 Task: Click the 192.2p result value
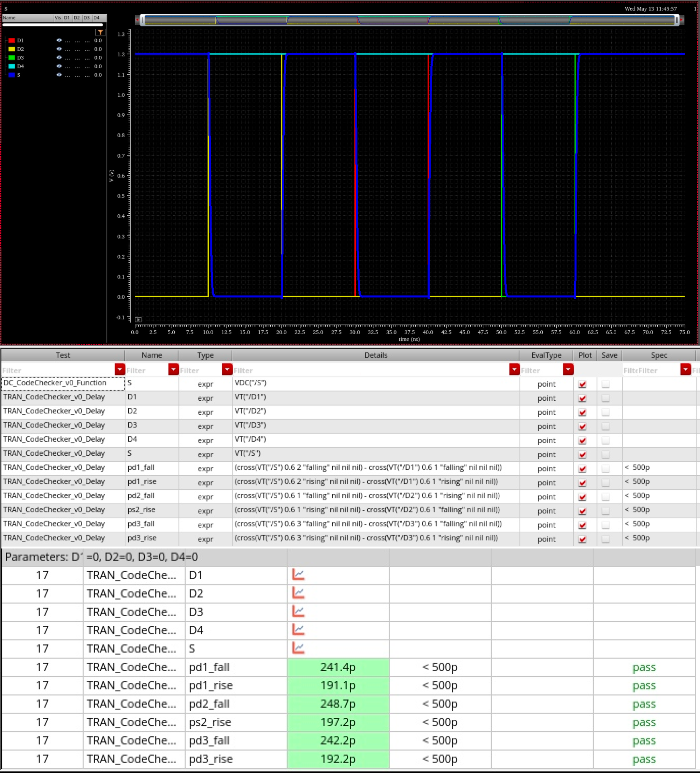(338, 759)
